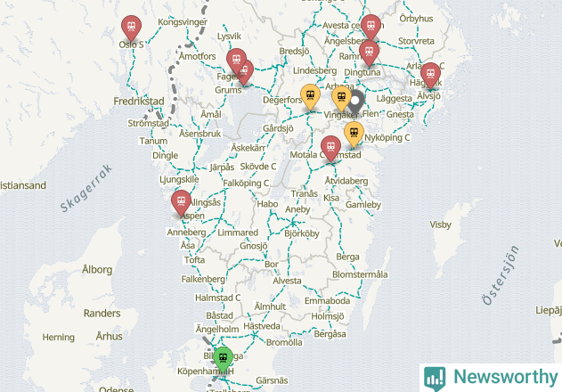Screen dimensions: 562x392
Task: Select the green train marker near Köpenhamn H
Action: (x=223, y=359)
